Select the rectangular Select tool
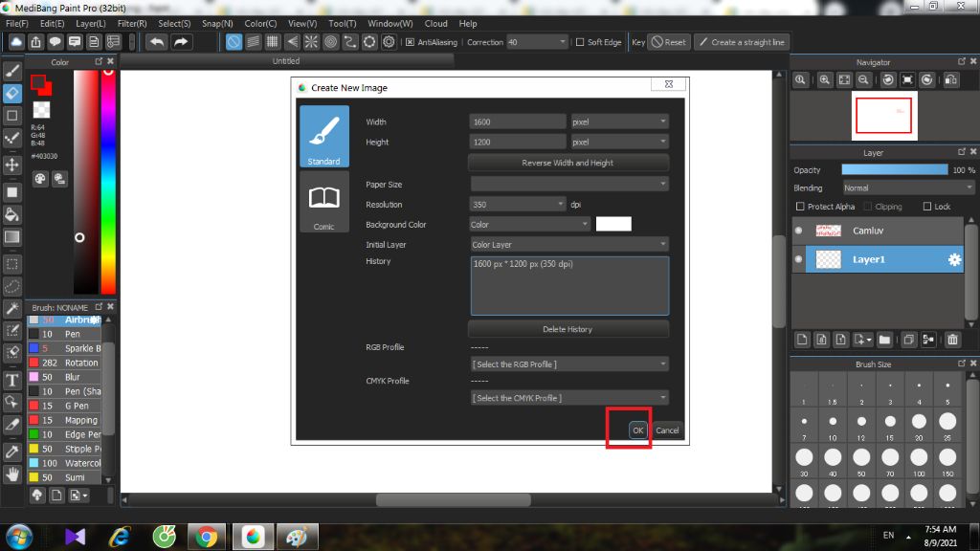The width and height of the screenshot is (980, 551). [11, 264]
